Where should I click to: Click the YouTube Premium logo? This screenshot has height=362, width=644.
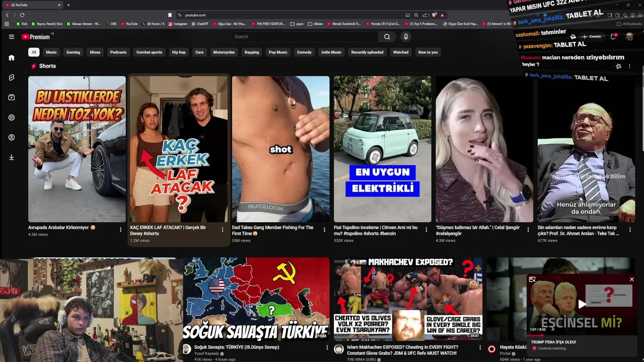[x=36, y=37]
